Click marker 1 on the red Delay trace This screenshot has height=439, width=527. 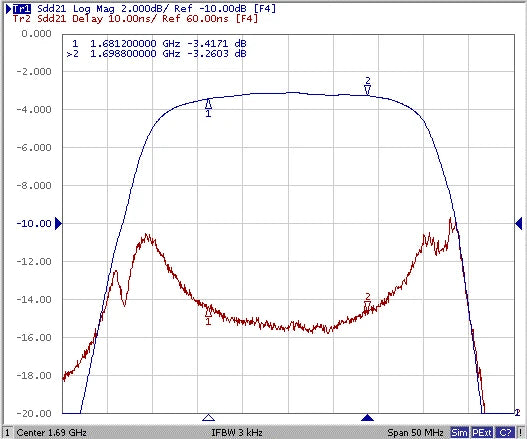tap(208, 316)
